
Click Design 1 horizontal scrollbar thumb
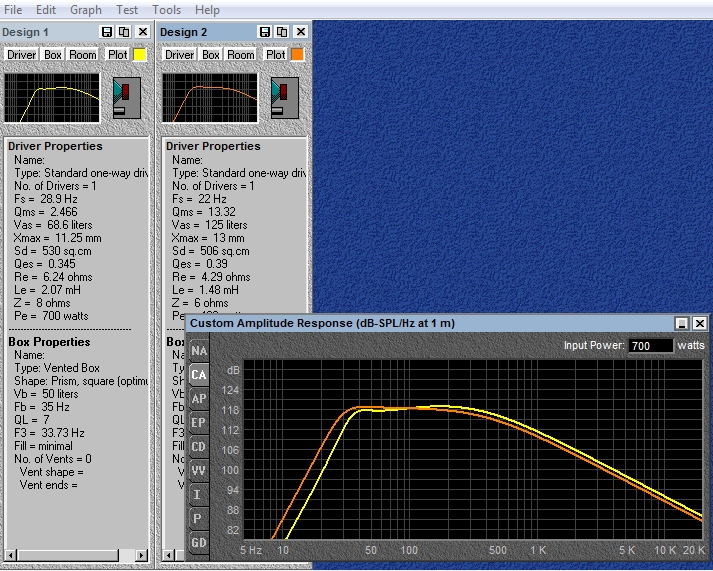click(x=68, y=555)
